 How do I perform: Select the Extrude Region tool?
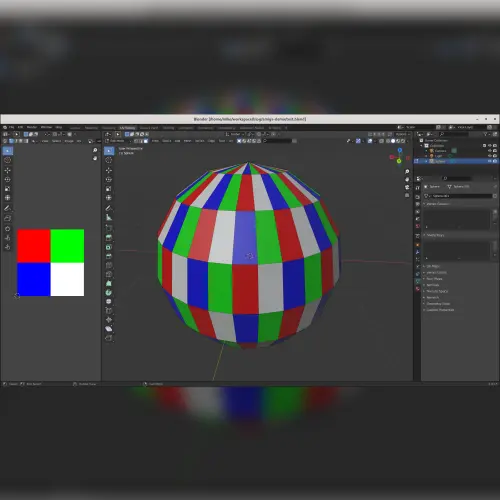(x=109, y=238)
